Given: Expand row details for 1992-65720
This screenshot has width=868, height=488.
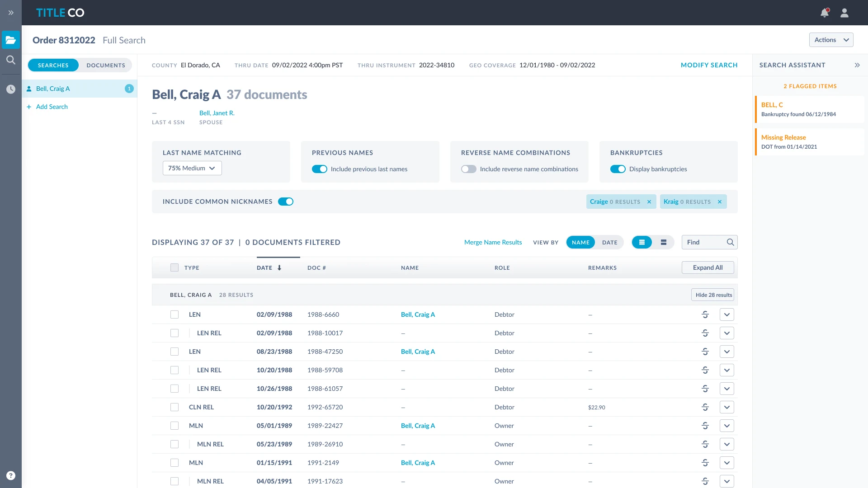Looking at the screenshot, I should pos(727,407).
